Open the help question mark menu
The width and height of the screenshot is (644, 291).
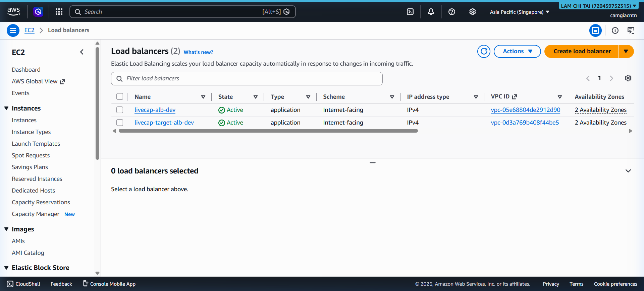[452, 12]
